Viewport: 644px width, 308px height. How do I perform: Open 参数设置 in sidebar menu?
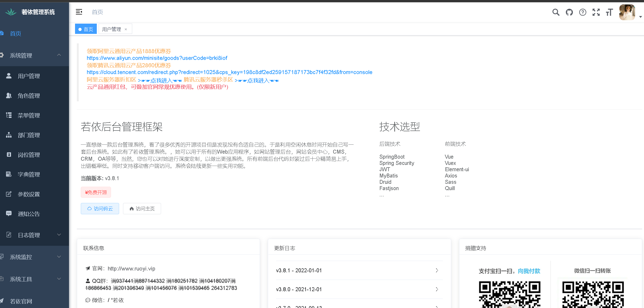pyautogui.click(x=34, y=194)
